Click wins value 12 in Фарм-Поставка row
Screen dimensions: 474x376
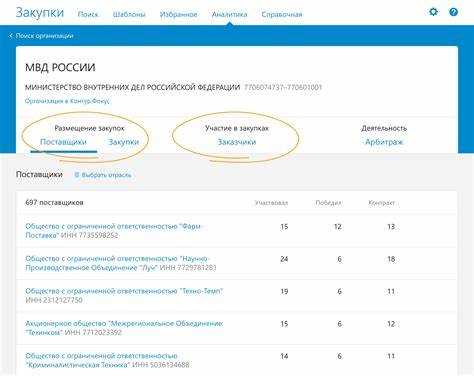[x=338, y=227]
